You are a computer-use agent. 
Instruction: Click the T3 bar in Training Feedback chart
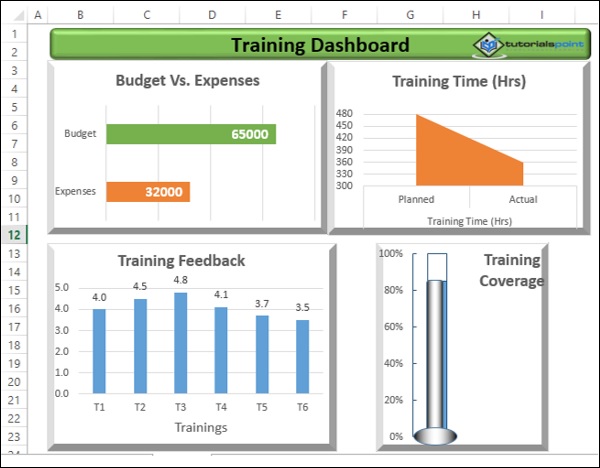(181, 343)
